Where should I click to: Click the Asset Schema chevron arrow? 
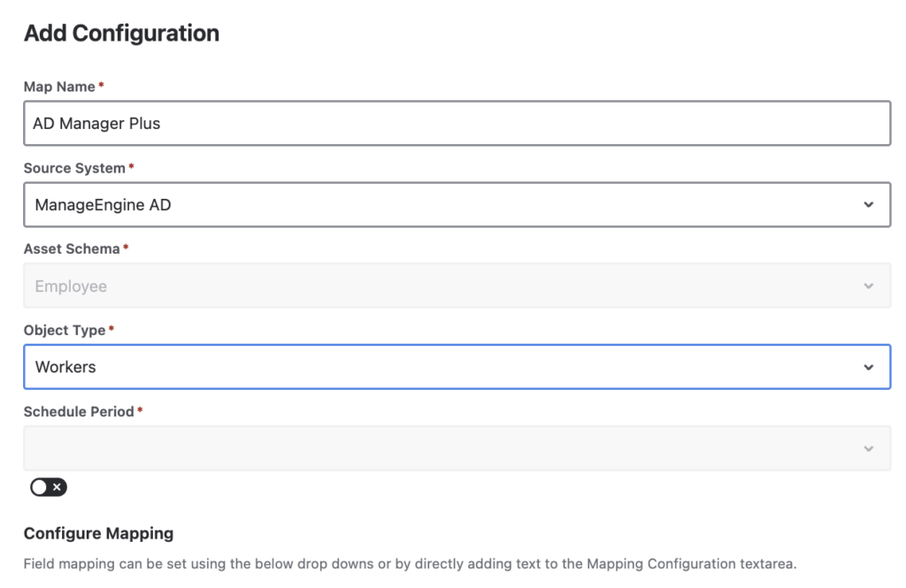click(868, 286)
